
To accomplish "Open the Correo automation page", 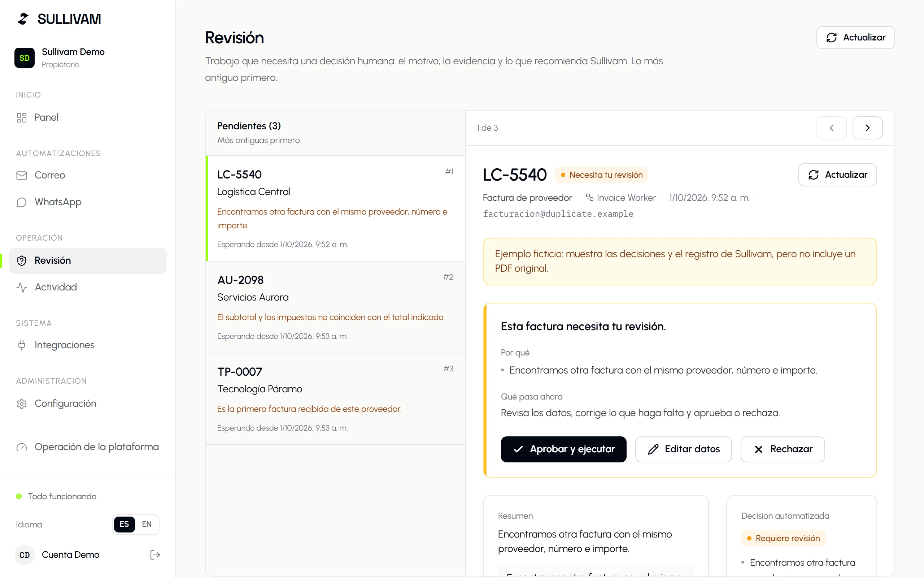I will click(x=87, y=175).
